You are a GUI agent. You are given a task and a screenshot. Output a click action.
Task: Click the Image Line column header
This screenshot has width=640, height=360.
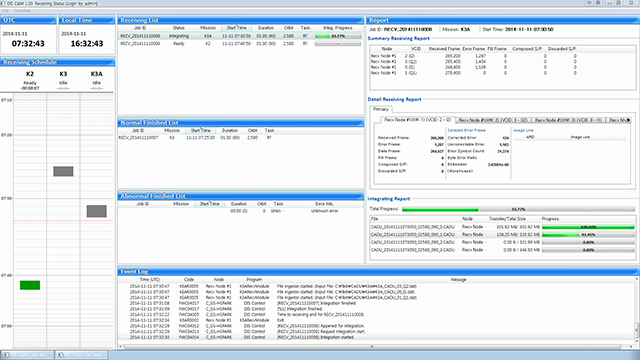click(x=580, y=137)
